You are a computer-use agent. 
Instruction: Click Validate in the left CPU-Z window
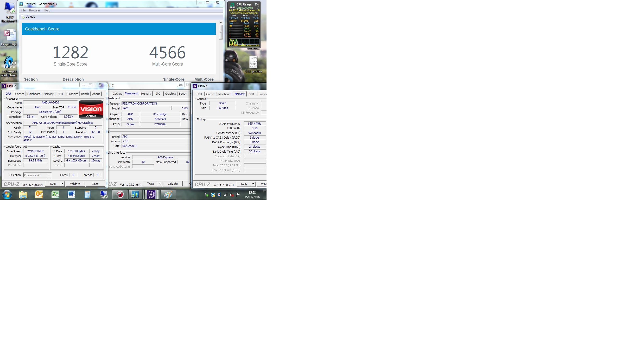75,184
